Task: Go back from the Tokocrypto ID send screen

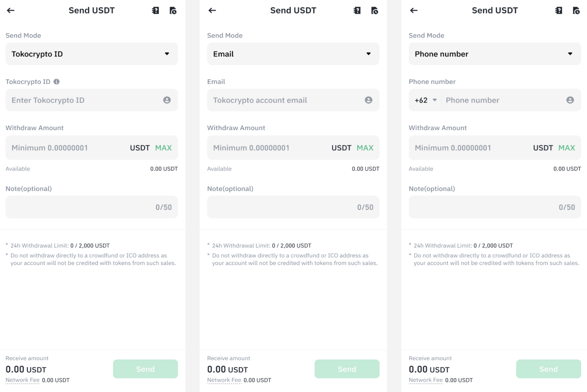Action: pyautogui.click(x=11, y=10)
